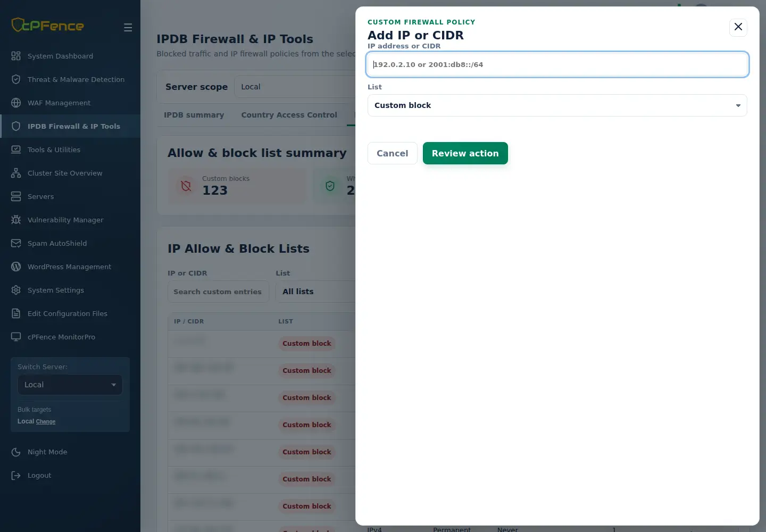Open Tools & Utilities in the sidebar
Image resolution: width=766 pixels, height=532 pixels.
70,149
